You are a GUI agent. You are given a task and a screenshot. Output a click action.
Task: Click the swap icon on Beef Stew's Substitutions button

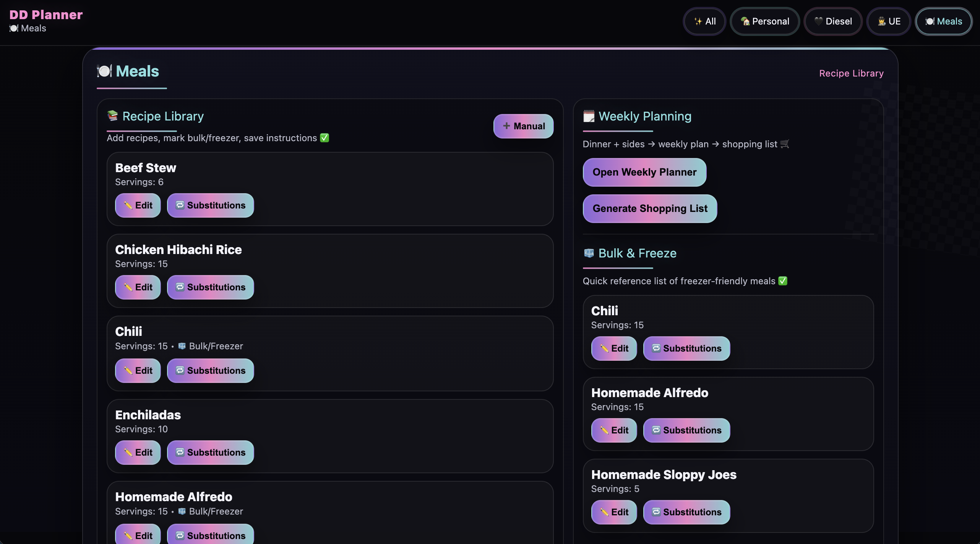pos(180,205)
